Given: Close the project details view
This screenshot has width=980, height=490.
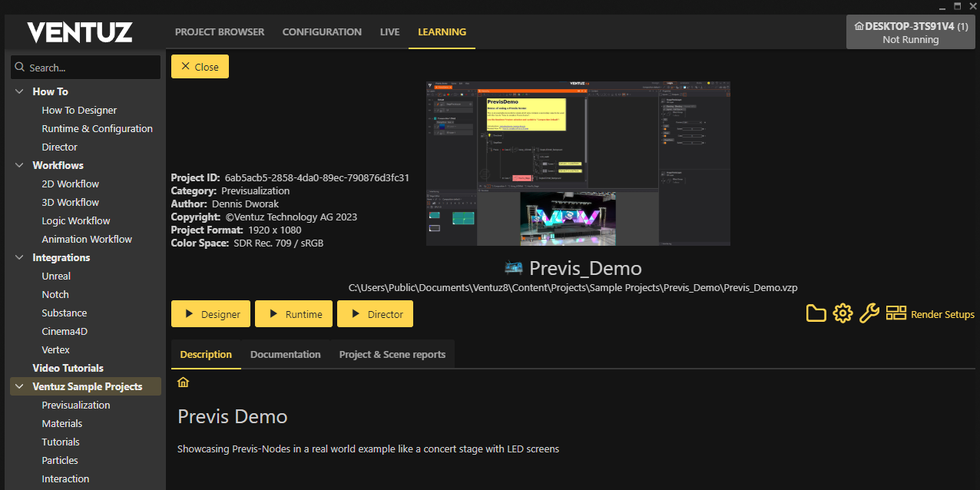Looking at the screenshot, I should click(x=200, y=67).
